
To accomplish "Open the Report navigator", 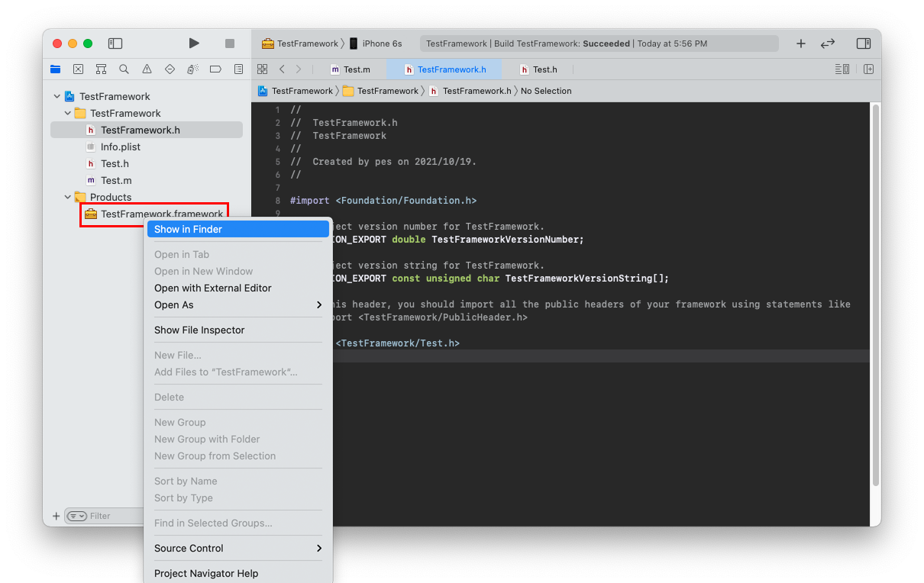I will pos(238,69).
